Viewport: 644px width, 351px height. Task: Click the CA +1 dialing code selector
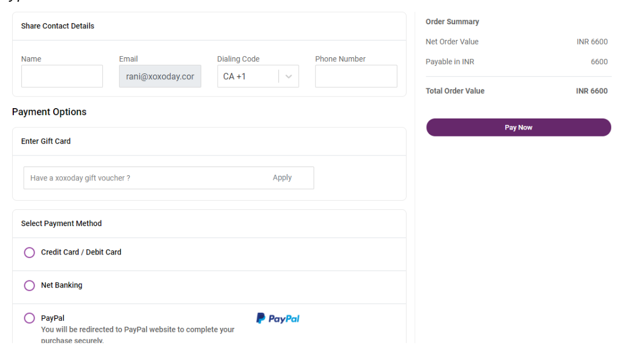pyautogui.click(x=258, y=76)
